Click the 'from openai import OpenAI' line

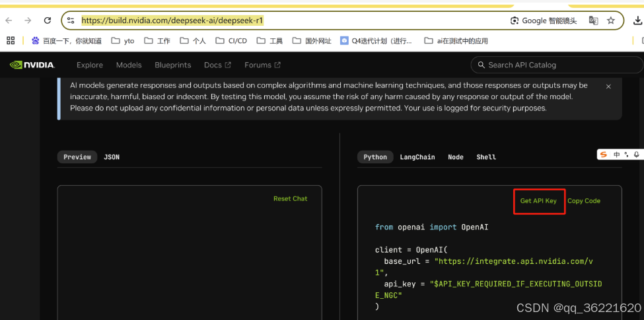(x=432, y=227)
